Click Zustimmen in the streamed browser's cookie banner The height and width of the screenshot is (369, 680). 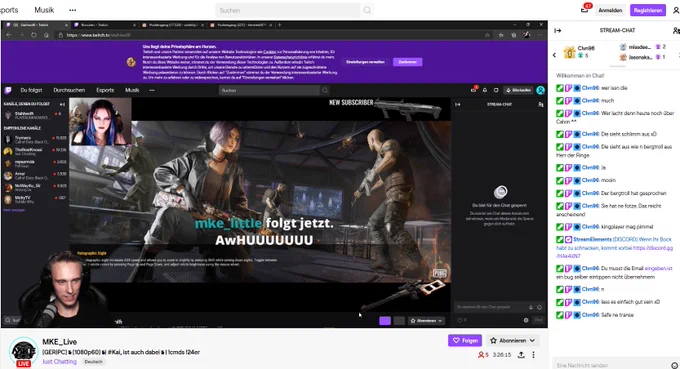pos(408,62)
